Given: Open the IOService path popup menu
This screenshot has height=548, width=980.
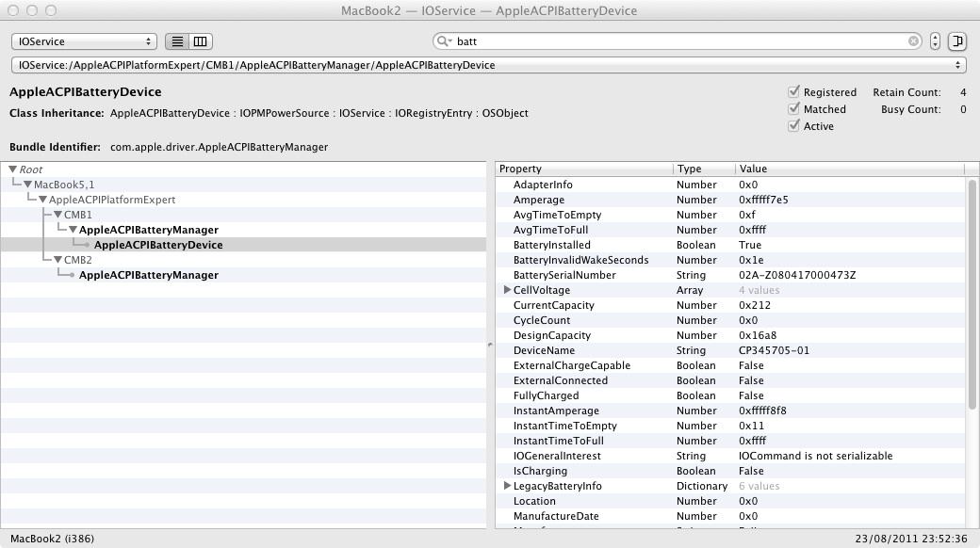Looking at the screenshot, I should [489, 65].
